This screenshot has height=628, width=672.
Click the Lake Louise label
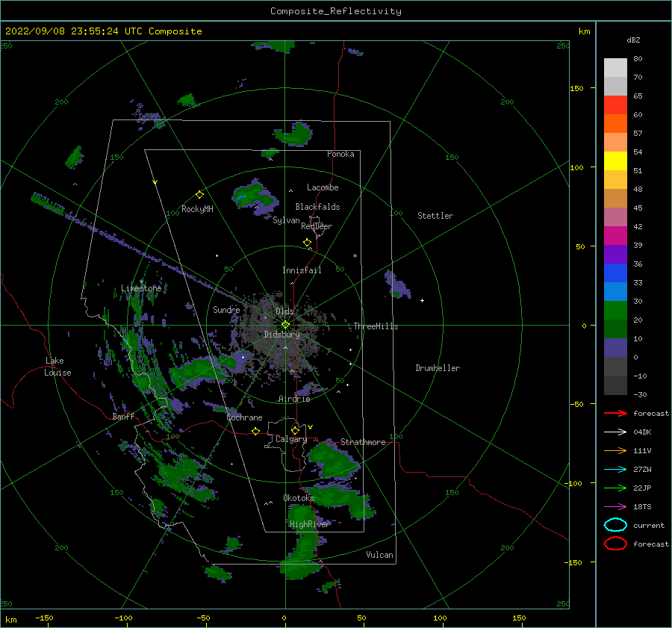[57, 367]
